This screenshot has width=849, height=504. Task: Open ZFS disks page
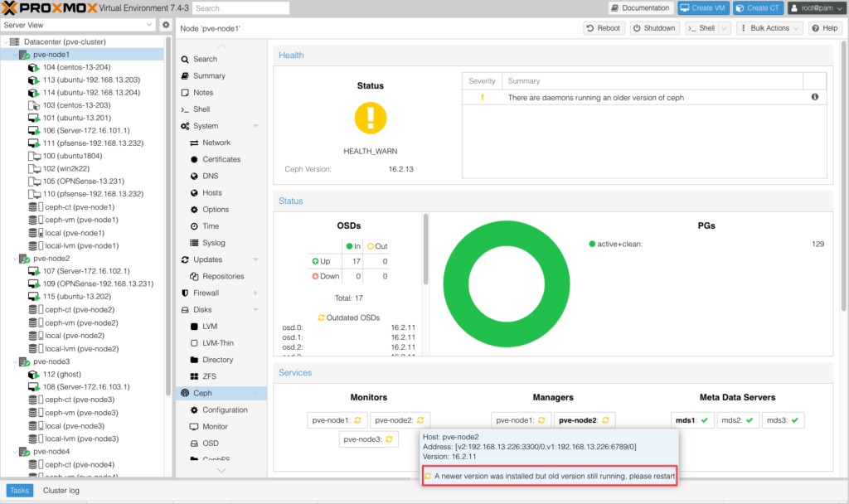209,376
